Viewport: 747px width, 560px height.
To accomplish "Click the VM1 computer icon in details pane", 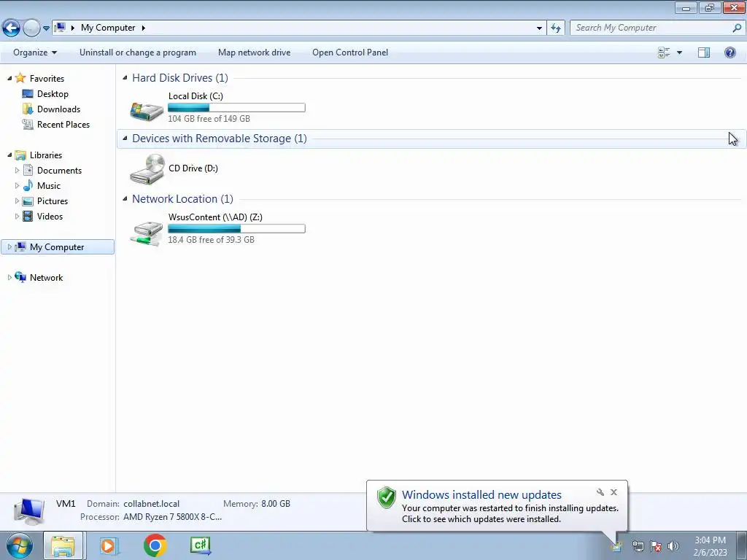I will pos(29,511).
